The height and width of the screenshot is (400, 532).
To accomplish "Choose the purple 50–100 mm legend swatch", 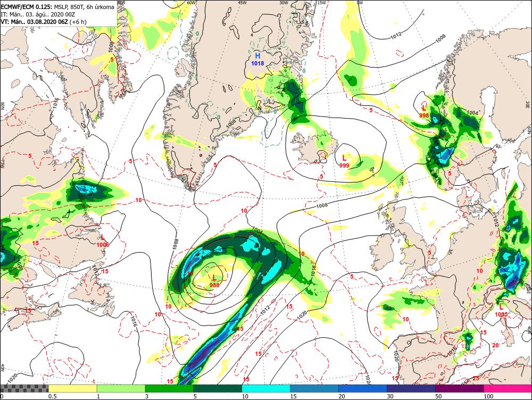I will click(460, 388).
